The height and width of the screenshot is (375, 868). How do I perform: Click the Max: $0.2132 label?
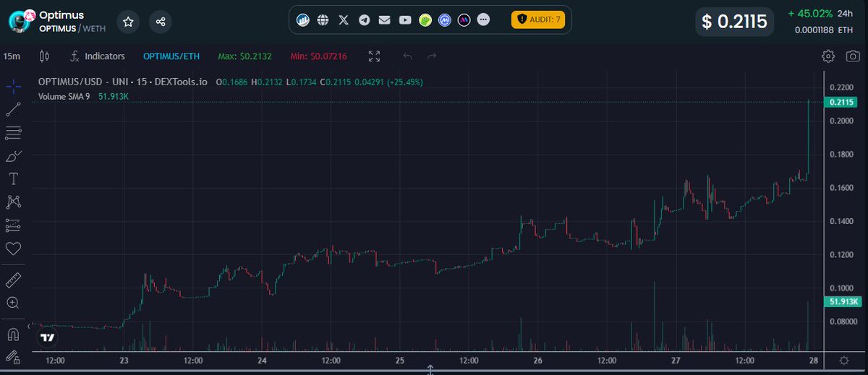(244, 56)
